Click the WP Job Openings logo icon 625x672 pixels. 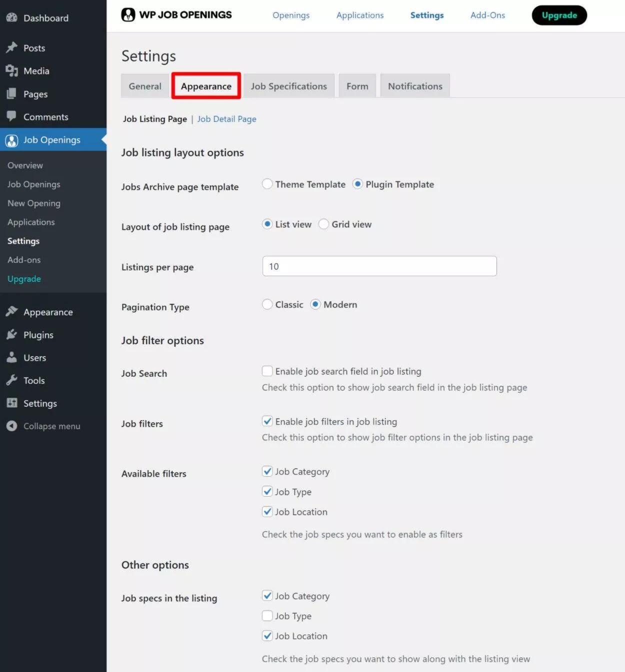[x=128, y=14]
